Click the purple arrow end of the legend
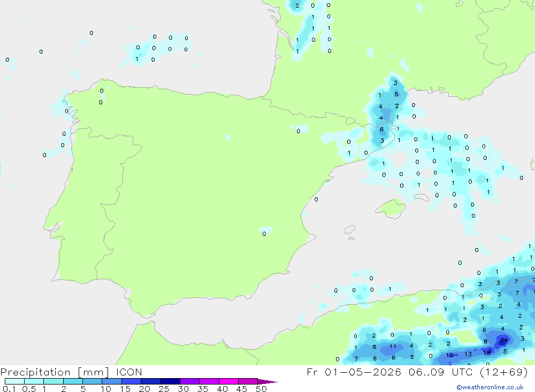This screenshot has width=535, height=392. pos(267,382)
